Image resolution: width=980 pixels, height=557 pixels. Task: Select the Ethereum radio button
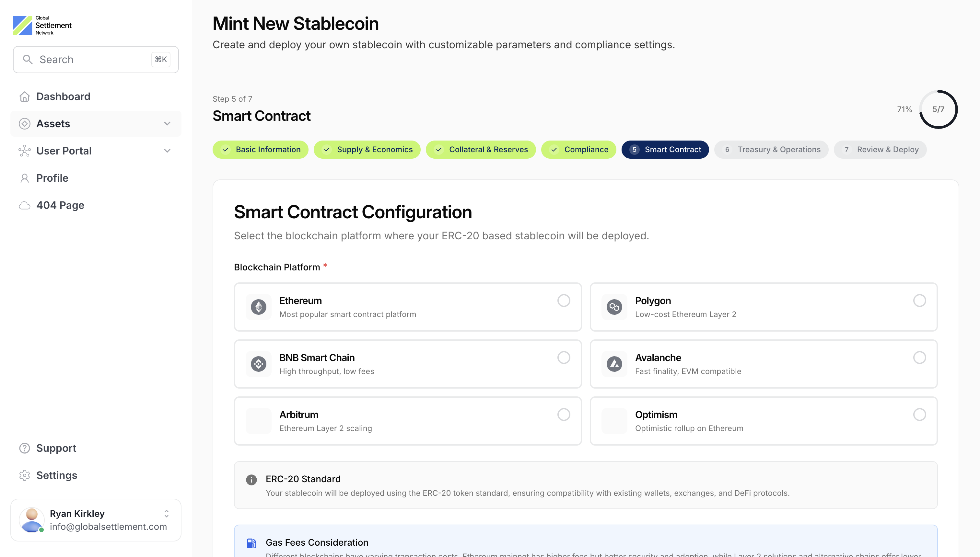coord(564,301)
